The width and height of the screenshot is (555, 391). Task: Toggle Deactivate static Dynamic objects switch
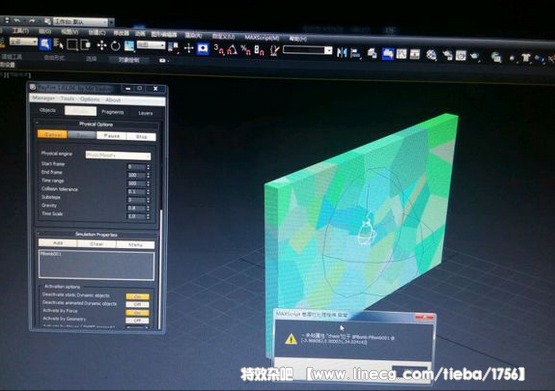[x=138, y=297]
